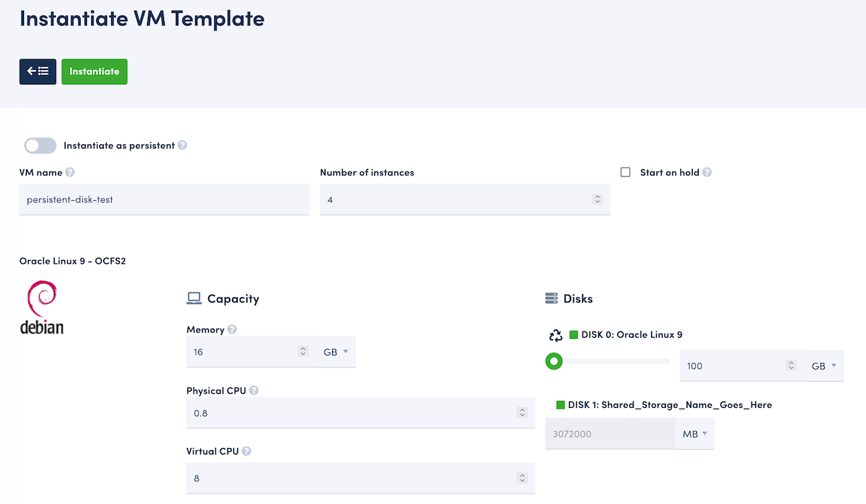
Task: Click help icon next to Start on hold
Action: click(x=707, y=172)
